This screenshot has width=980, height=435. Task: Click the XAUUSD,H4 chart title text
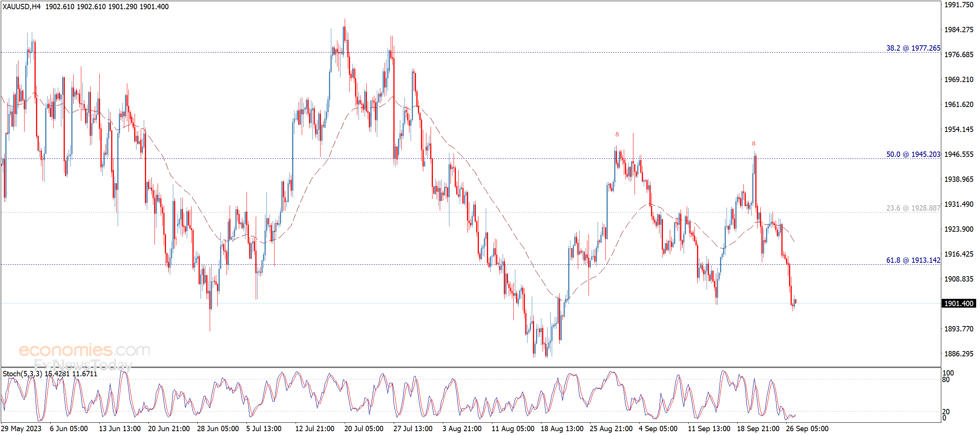pyautogui.click(x=21, y=7)
